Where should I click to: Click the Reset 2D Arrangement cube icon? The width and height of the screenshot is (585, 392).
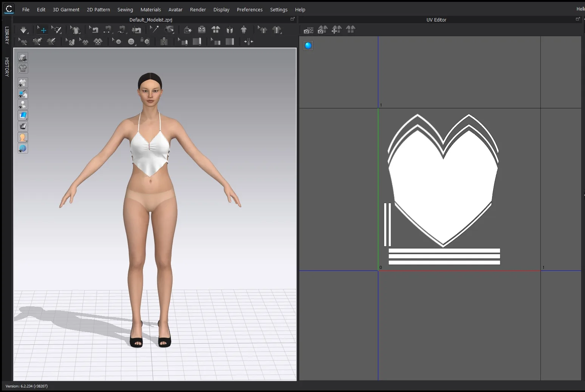point(188,30)
